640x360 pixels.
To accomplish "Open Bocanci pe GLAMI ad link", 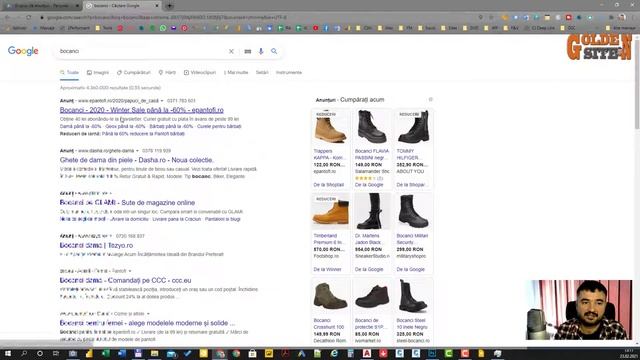I will pos(127,203).
